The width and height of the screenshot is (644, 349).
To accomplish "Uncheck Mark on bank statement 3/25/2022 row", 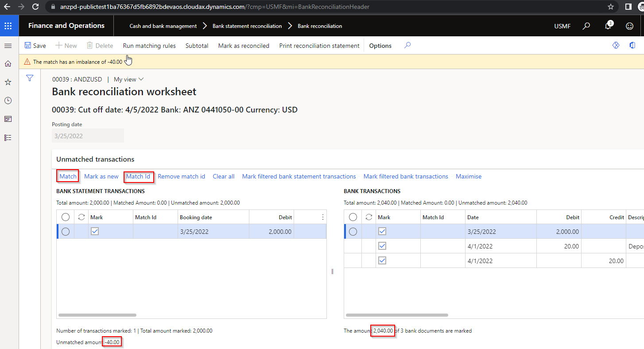I will pos(95,231).
